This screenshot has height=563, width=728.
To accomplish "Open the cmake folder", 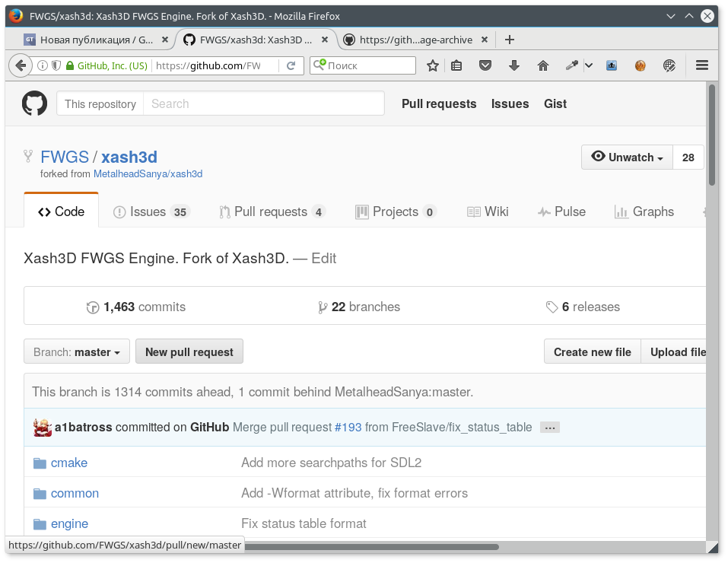I will (x=68, y=463).
